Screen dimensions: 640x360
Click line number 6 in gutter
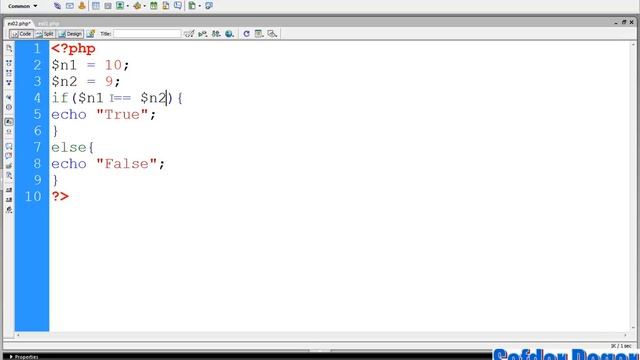coord(37,131)
